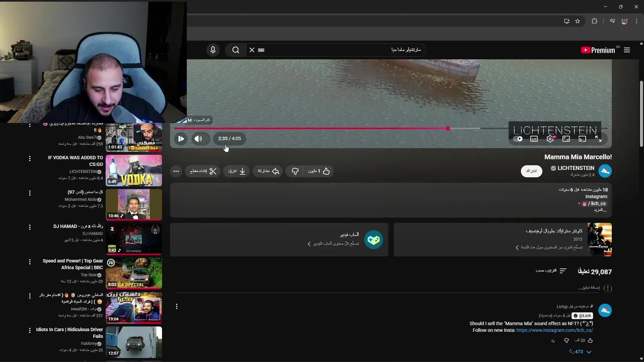Open the Counter-Strike Global Offensive game card thumbnail

600,240
